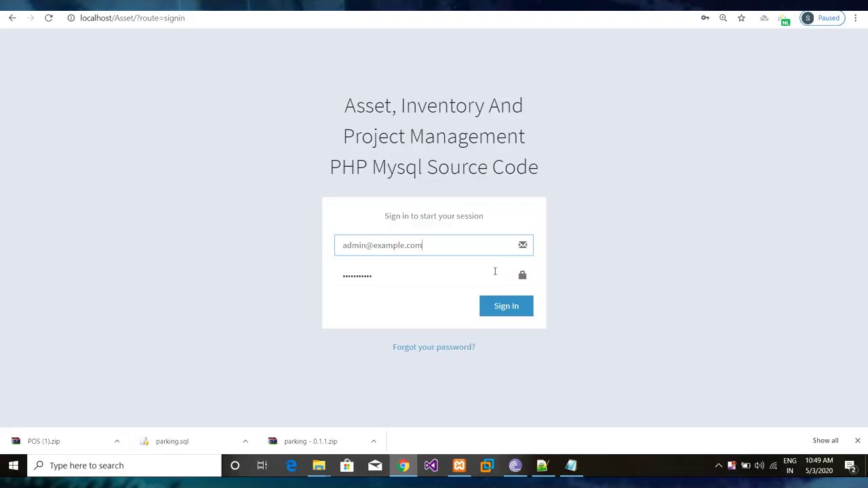Open the red tray notification icon
The image size is (868, 488).
(x=732, y=466)
